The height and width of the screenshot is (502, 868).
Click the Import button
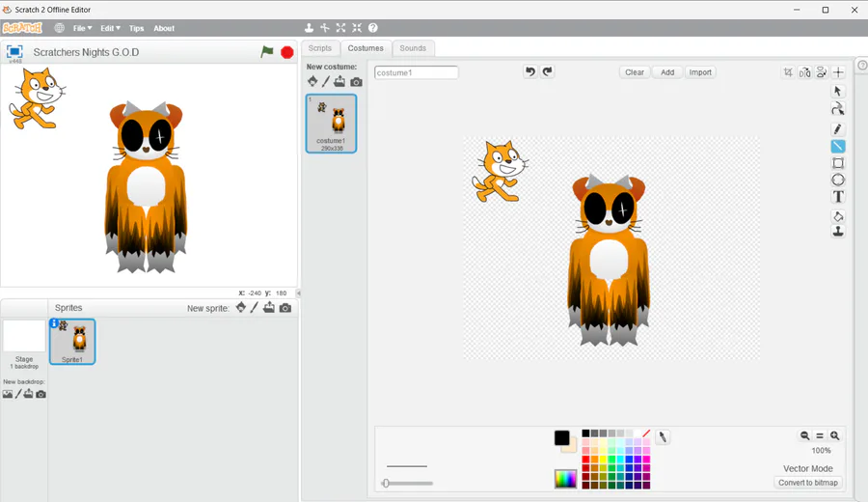tap(700, 72)
